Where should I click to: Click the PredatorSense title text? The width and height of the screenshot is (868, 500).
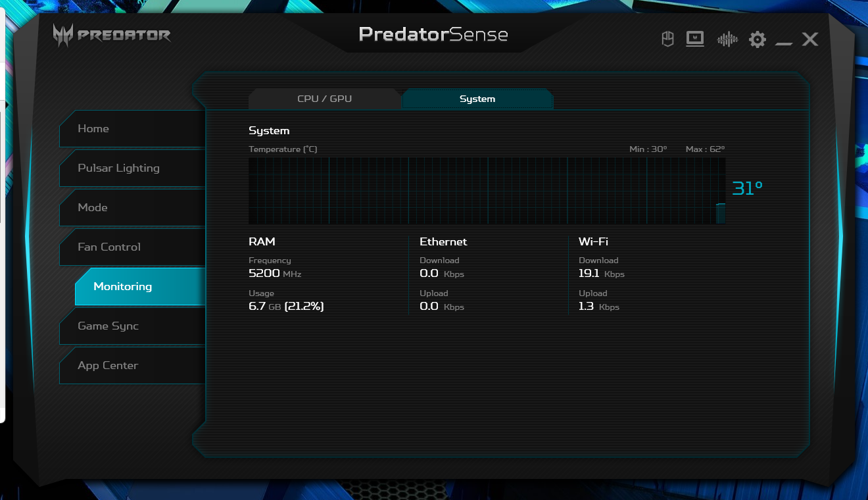(x=433, y=34)
